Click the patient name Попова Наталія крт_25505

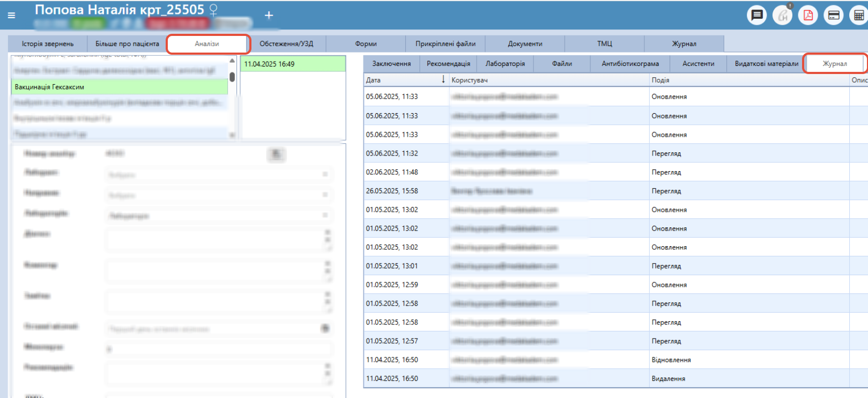(x=120, y=10)
